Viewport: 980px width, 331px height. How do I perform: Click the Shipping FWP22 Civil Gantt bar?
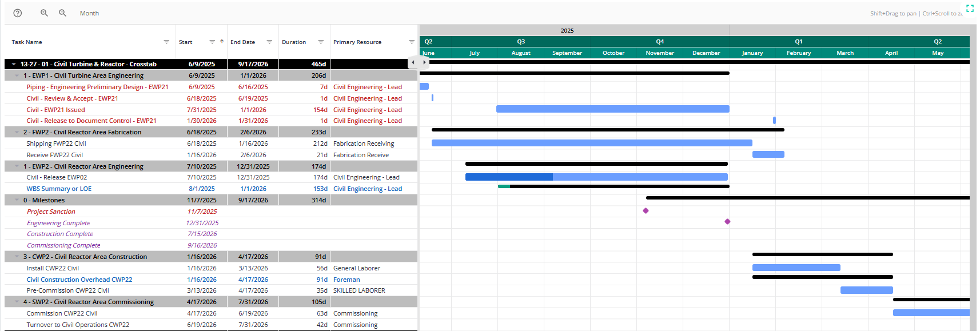pos(592,143)
